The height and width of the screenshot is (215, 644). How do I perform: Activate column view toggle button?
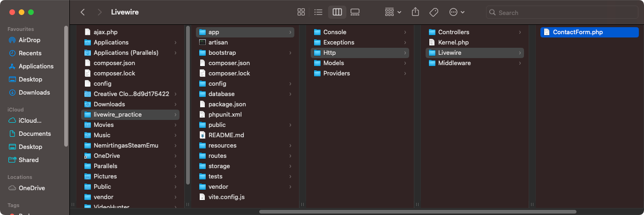[337, 12]
